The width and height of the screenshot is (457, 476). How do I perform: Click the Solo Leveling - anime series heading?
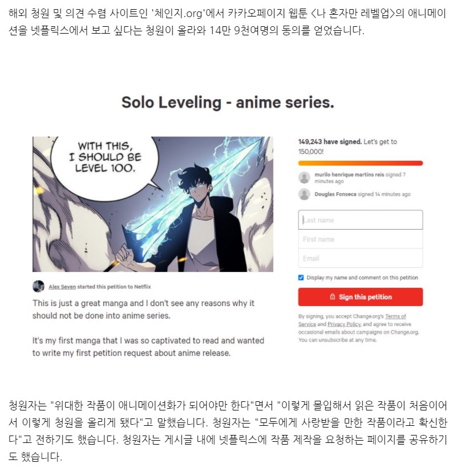click(x=228, y=102)
